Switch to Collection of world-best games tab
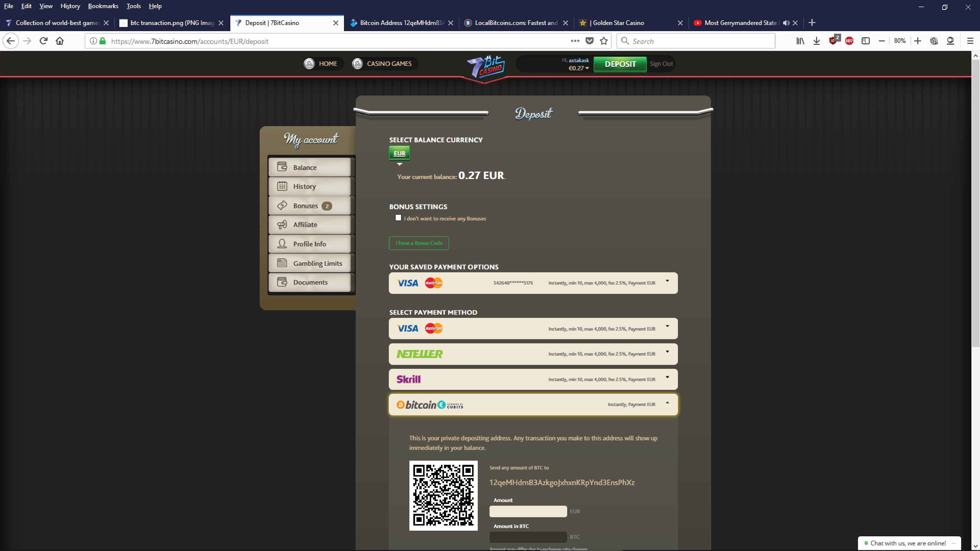980x551 pixels. 57,23
